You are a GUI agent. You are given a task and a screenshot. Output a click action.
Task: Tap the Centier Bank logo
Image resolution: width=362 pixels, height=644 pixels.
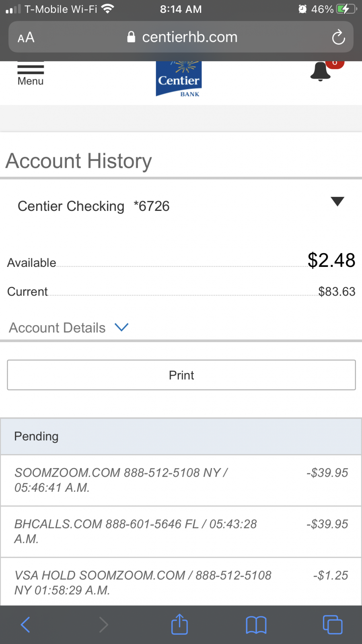tap(179, 79)
